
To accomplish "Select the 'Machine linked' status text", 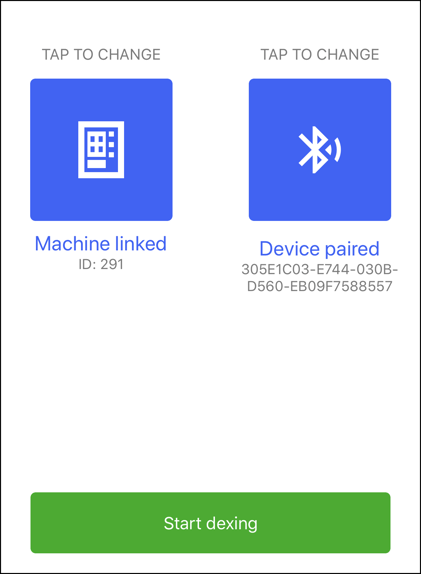I will click(101, 244).
